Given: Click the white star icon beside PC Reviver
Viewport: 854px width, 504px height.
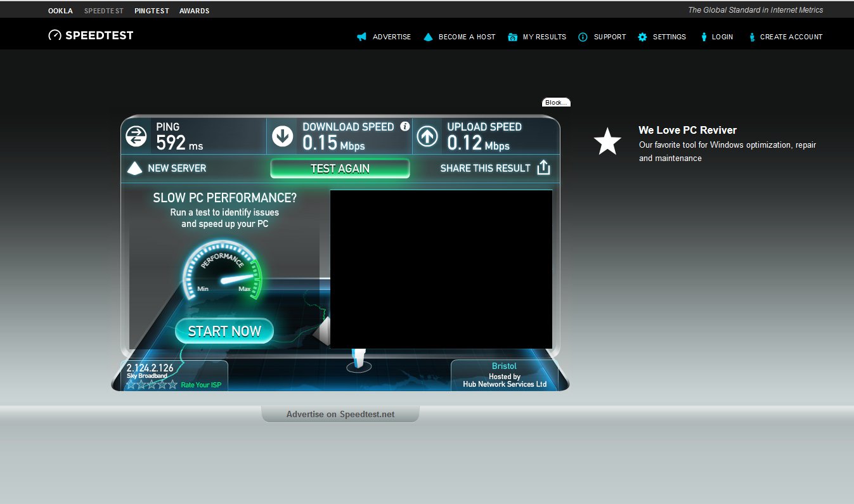Looking at the screenshot, I should point(607,141).
